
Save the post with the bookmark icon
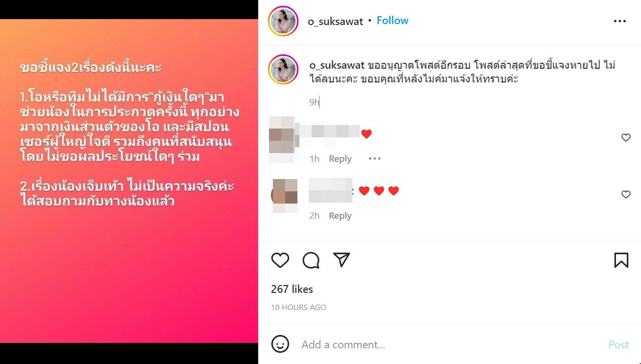click(621, 260)
